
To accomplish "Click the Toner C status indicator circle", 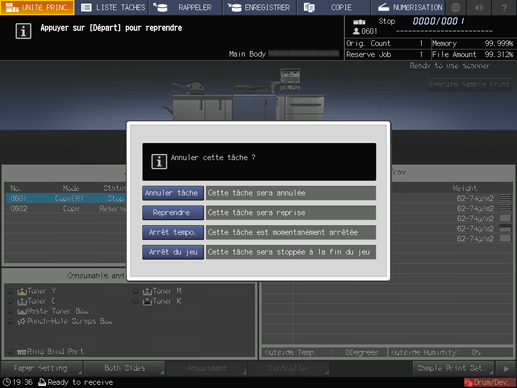I will 10,301.
